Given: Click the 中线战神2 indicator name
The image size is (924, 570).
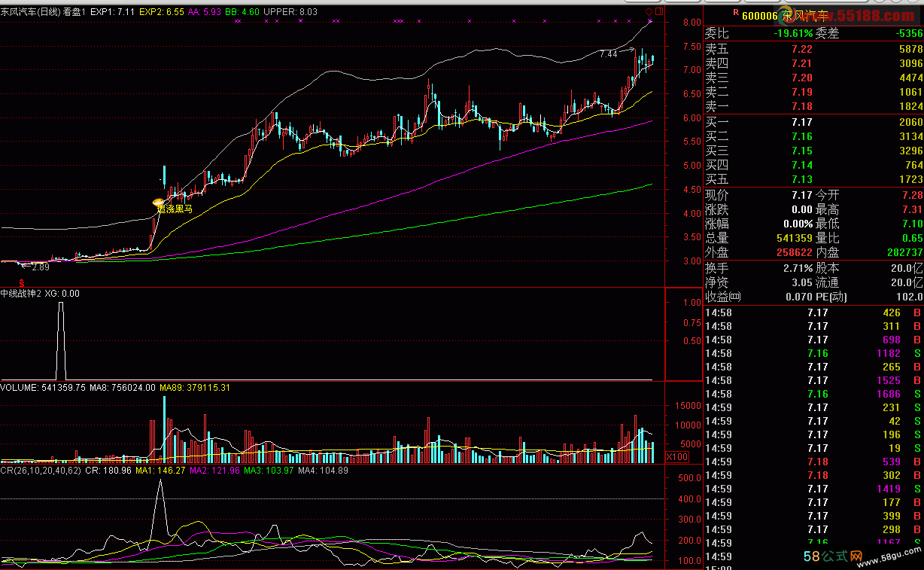Looking at the screenshot, I should coord(21,294).
